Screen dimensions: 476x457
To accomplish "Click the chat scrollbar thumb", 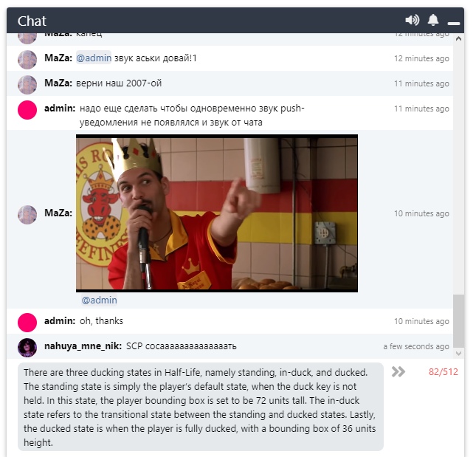I will tap(459, 321).
